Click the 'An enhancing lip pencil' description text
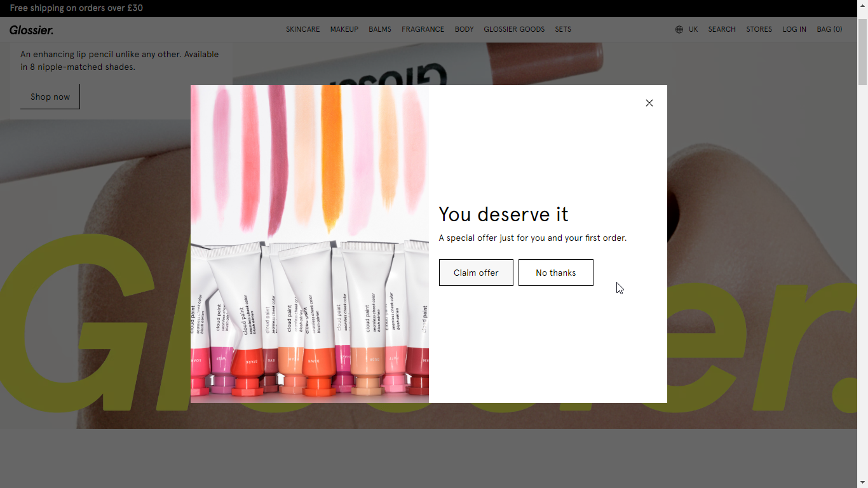 119,60
